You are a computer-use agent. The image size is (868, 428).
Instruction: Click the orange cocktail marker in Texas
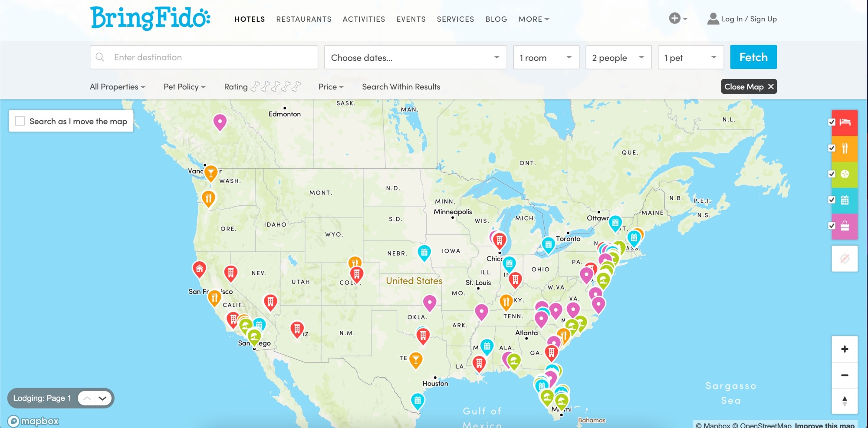point(416,360)
